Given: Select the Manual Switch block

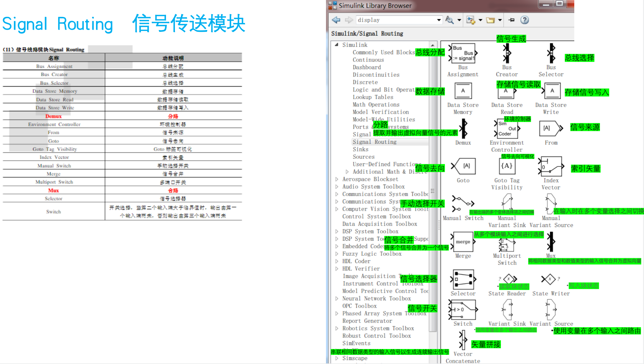Looking at the screenshot, I should 463,203.
